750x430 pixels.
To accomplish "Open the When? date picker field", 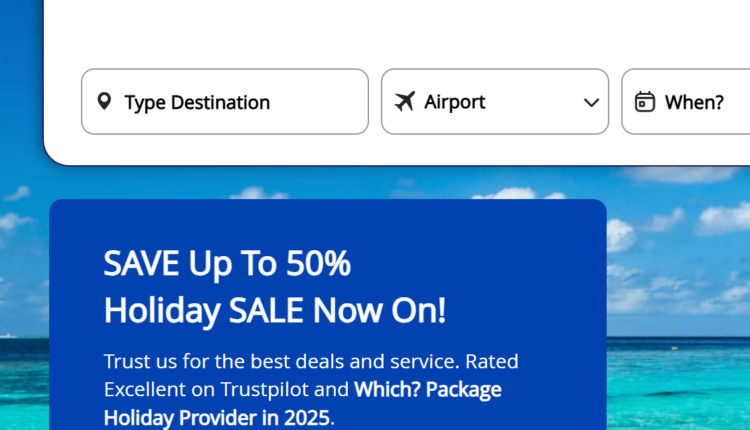I will [x=690, y=102].
